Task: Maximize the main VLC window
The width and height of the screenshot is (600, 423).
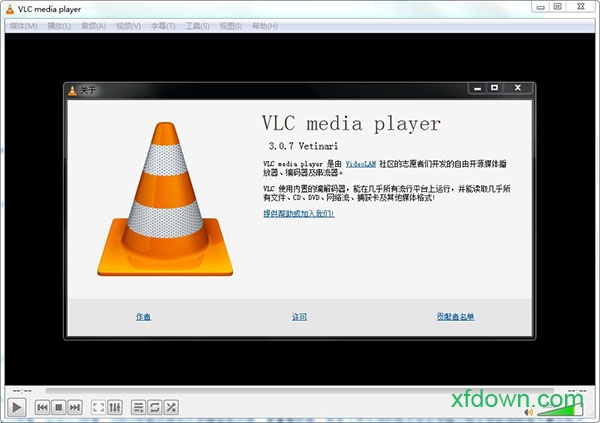Action: 558,7
